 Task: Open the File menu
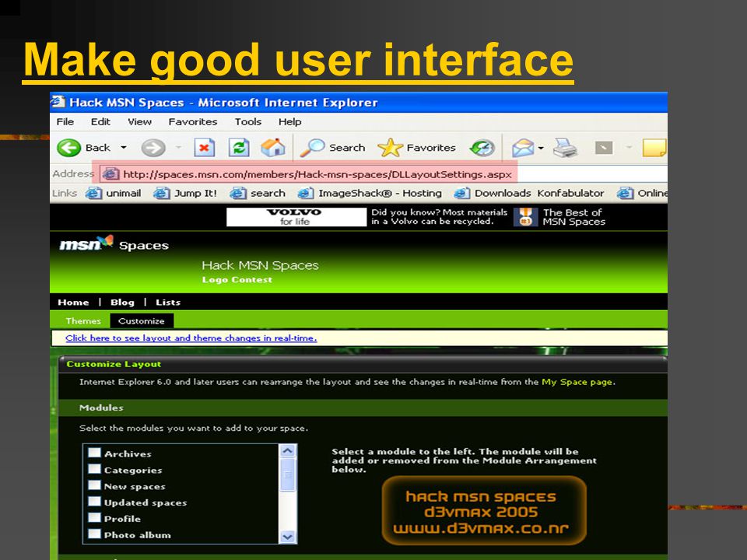[x=65, y=122]
